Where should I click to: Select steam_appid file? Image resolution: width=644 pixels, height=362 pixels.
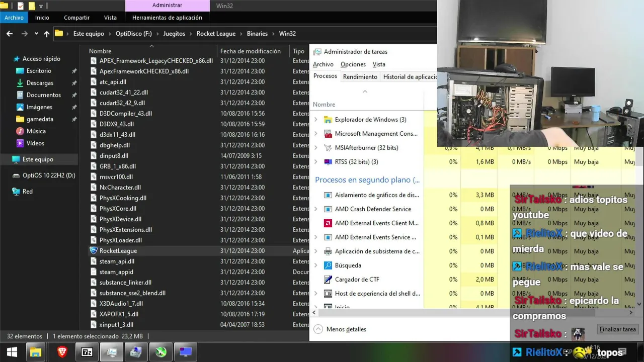pos(116,272)
